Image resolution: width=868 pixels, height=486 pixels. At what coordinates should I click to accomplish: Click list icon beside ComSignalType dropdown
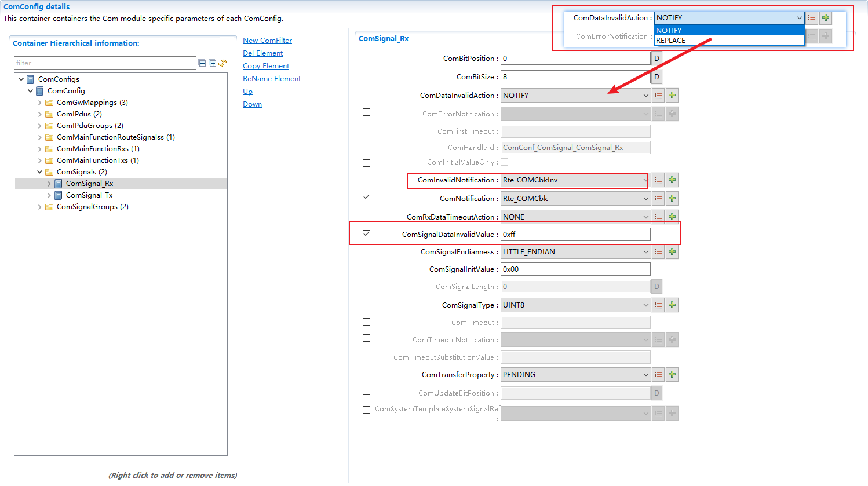click(658, 305)
